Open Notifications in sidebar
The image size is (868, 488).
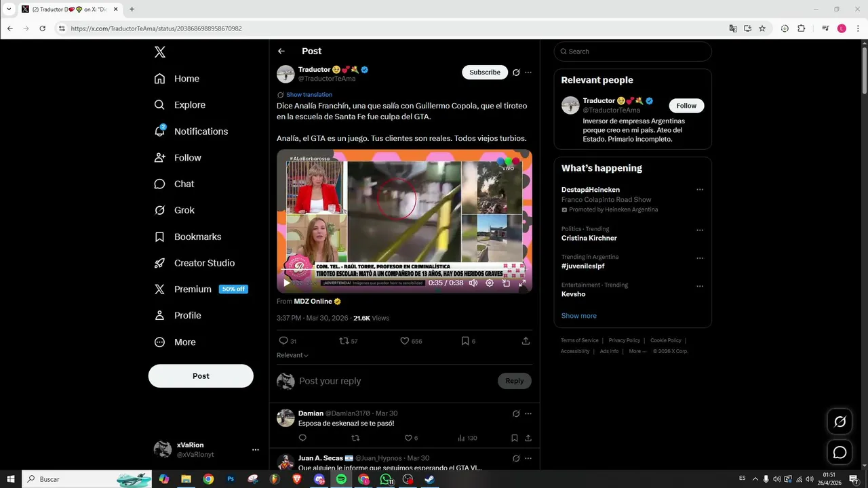191,131
